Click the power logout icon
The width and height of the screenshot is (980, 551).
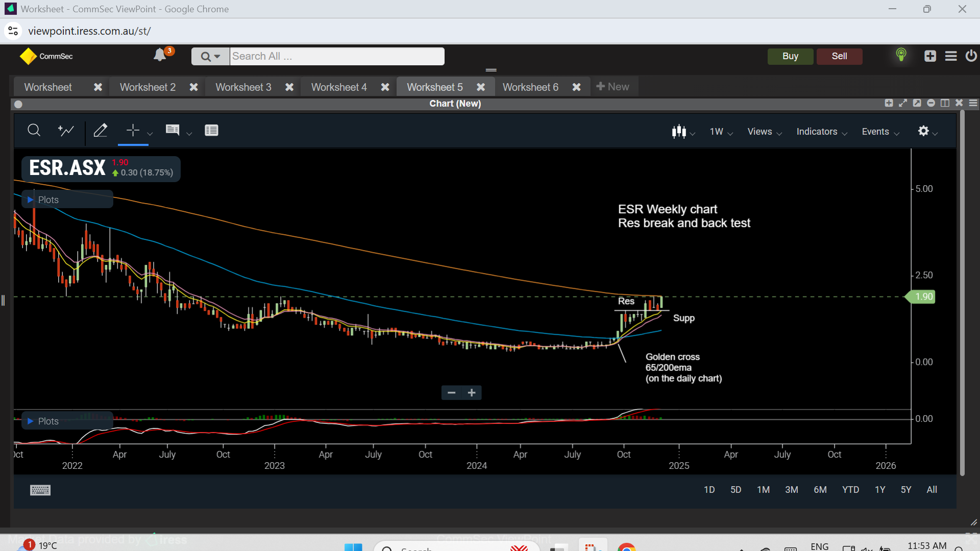point(971,56)
